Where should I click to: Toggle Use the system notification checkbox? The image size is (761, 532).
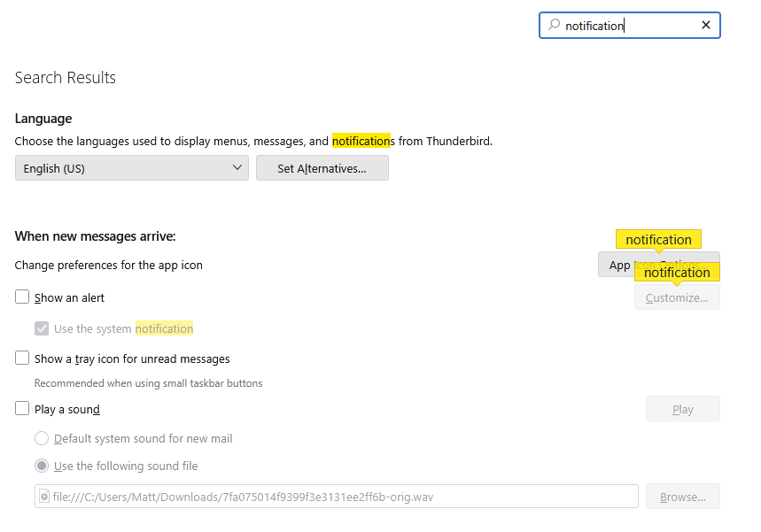click(42, 328)
